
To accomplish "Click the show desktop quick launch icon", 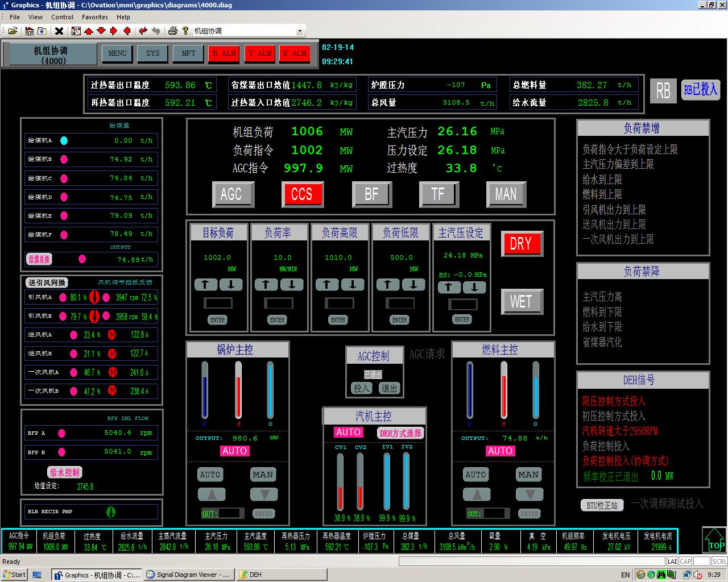I will [37, 575].
